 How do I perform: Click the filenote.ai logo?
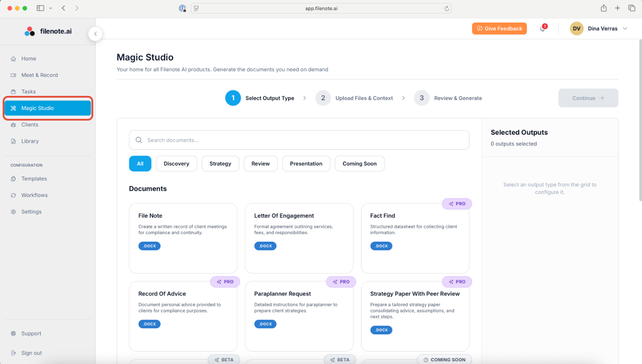pos(48,31)
